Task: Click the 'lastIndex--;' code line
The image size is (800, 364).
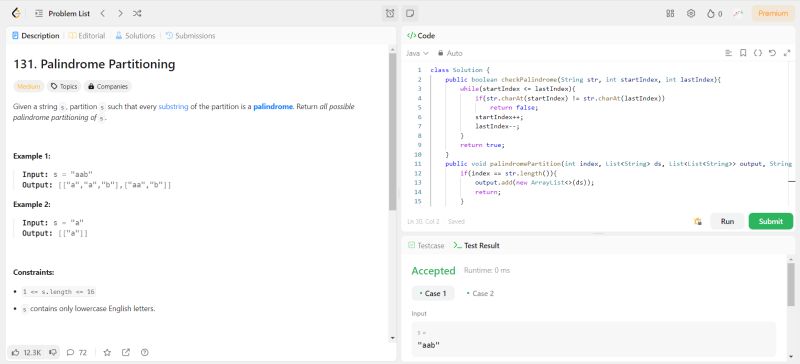Action: (x=497, y=126)
